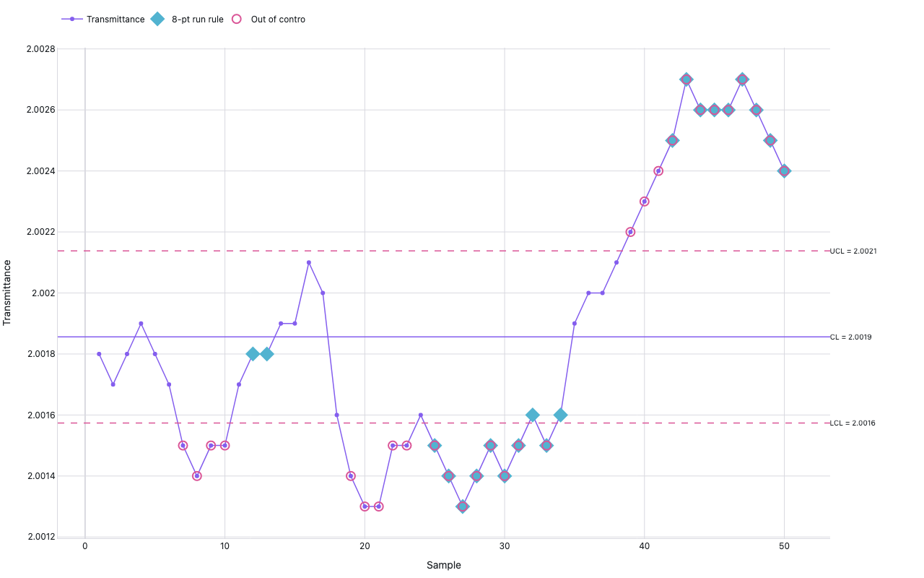Select the data point at sample 24
The image size is (924, 578).
[421, 415]
